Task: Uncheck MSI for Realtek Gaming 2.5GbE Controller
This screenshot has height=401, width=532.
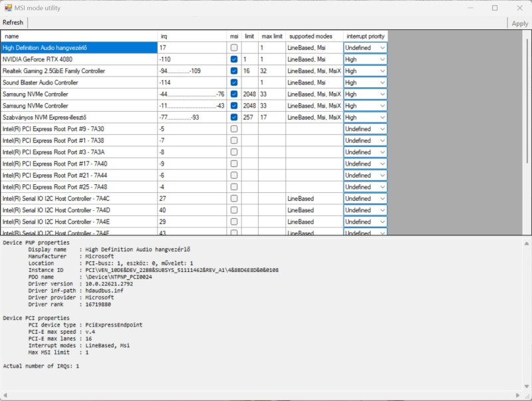Action: [x=234, y=71]
